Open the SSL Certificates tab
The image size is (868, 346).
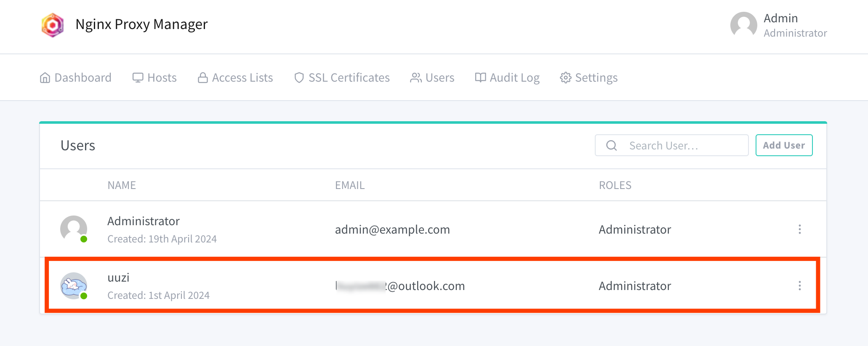click(x=342, y=77)
